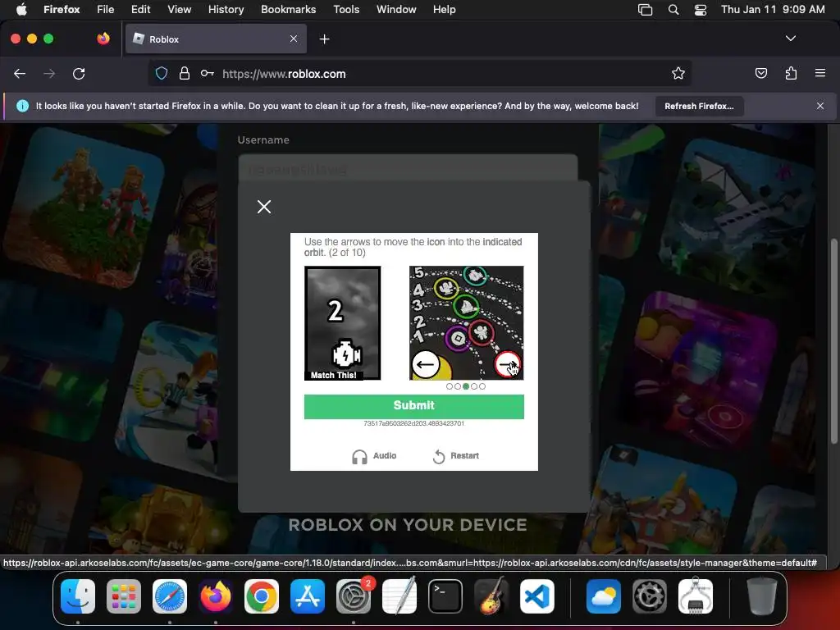Open the App Store from the dock

(x=308, y=596)
